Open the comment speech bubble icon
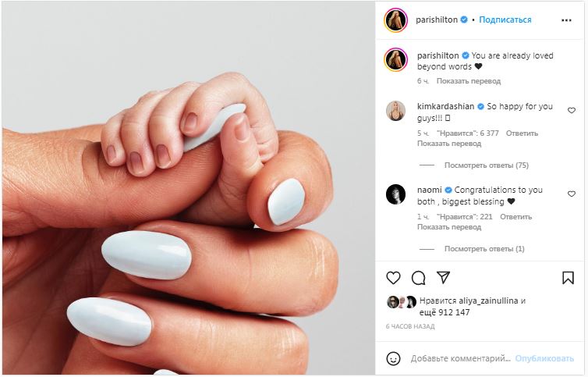Screen dimensions: 588x377 pos(418,278)
